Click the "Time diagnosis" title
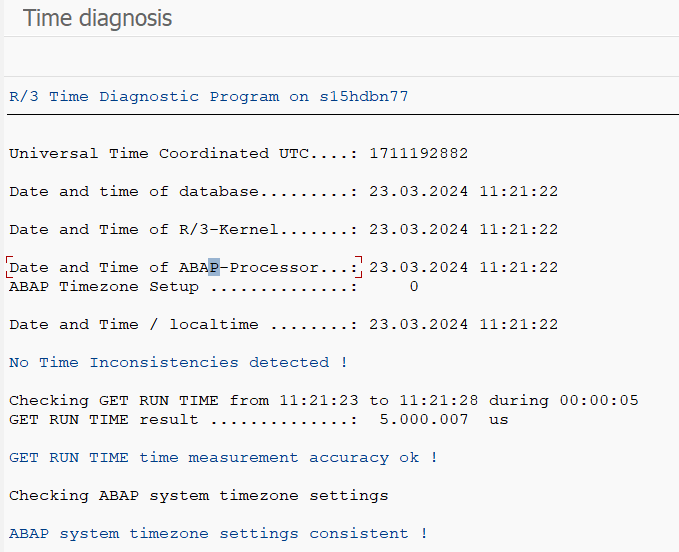 point(97,18)
